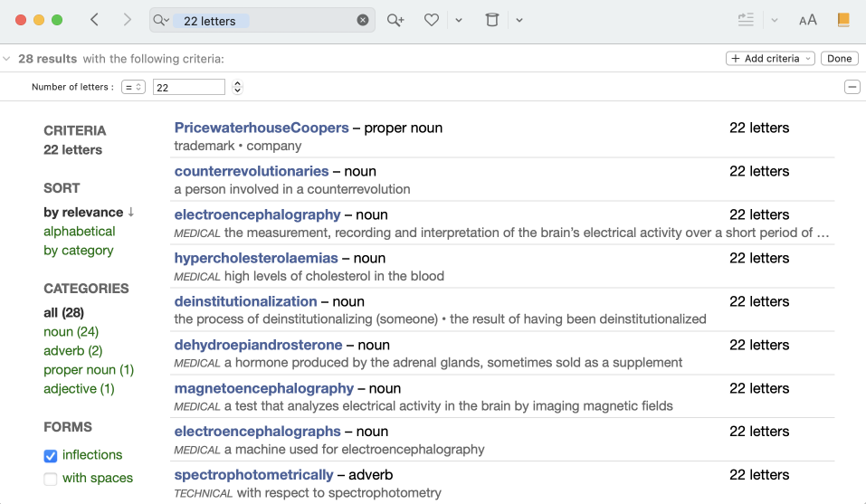The image size is (866, 504).
Task: Click the number of letters stepper
Action: point(237,87)
